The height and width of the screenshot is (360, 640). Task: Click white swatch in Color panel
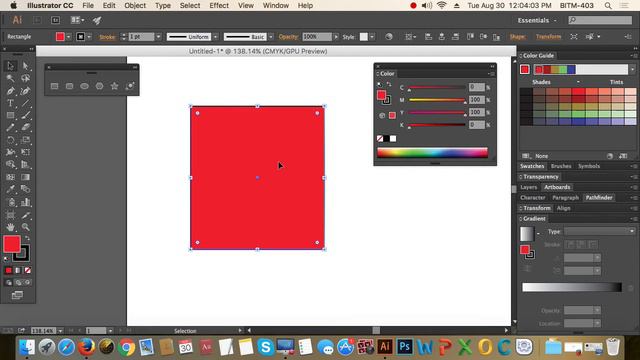[x=393, y=139]
